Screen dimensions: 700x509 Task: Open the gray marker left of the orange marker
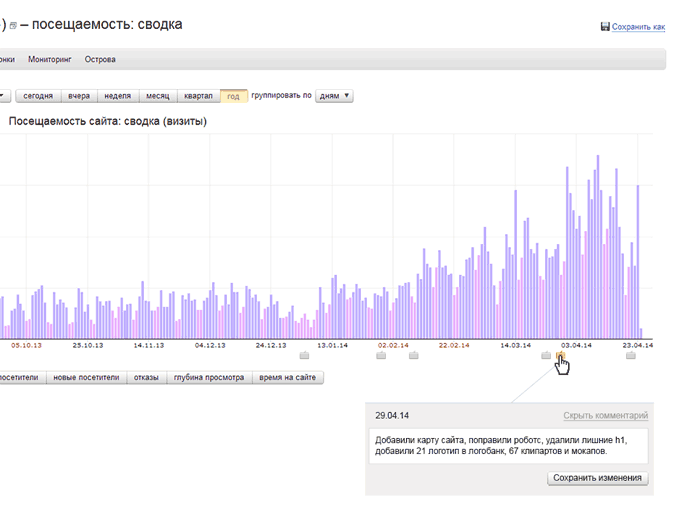(546, 355)
